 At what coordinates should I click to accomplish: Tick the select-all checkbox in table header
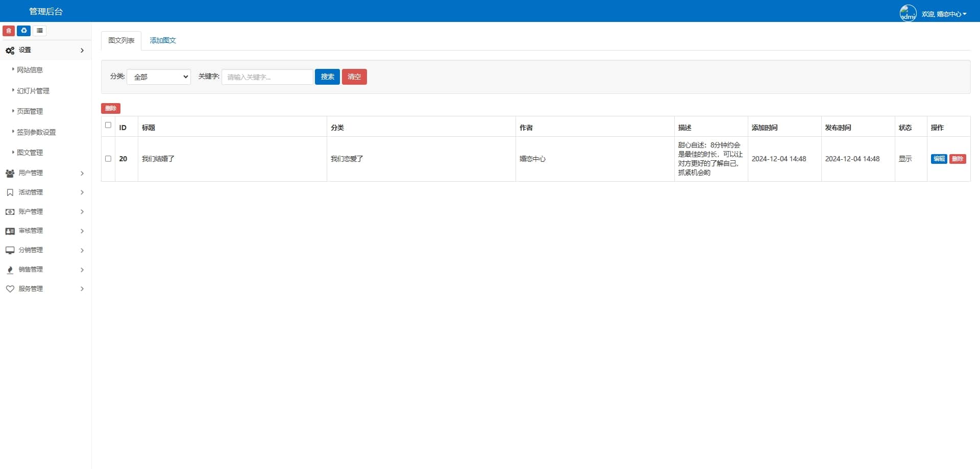tap(108, 125)
